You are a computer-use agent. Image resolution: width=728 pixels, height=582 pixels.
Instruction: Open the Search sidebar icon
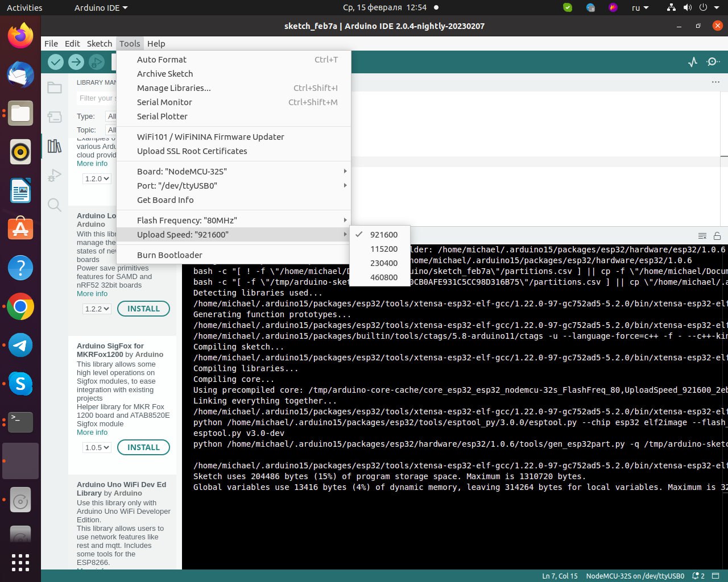(55, 205)
